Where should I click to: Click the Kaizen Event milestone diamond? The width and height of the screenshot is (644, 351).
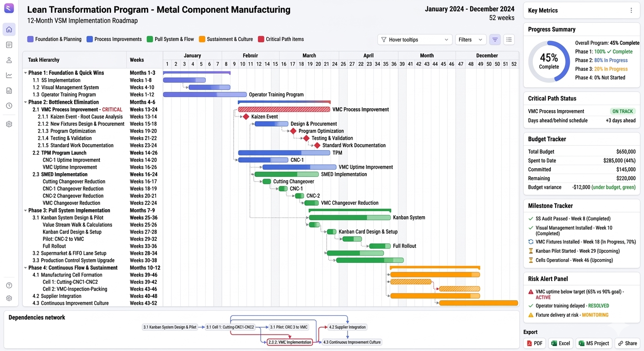[246, 117]
